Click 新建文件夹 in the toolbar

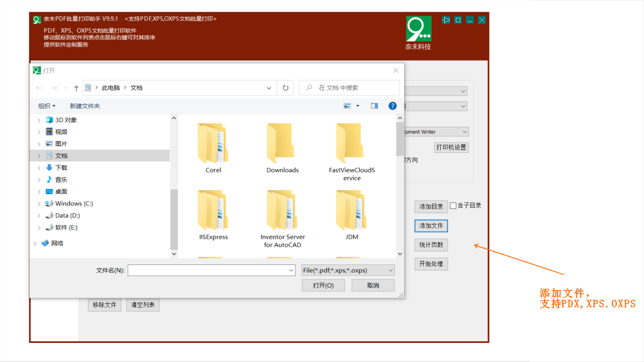(85, 106)
